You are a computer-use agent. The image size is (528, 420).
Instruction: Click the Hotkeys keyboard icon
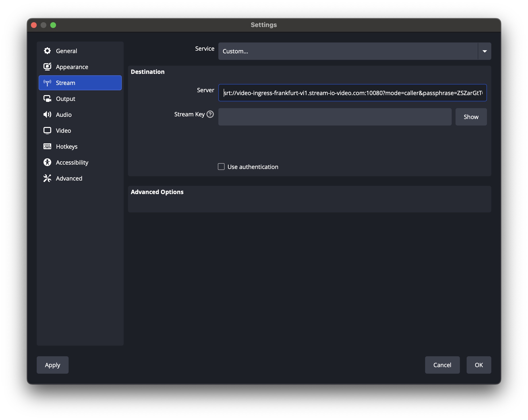click(47, 146)
